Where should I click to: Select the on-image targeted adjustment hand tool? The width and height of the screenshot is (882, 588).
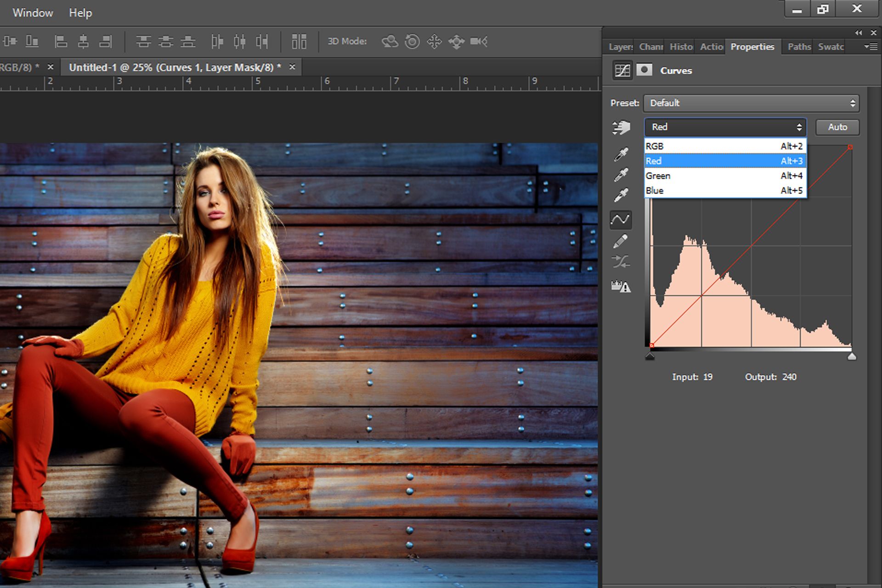621,127
